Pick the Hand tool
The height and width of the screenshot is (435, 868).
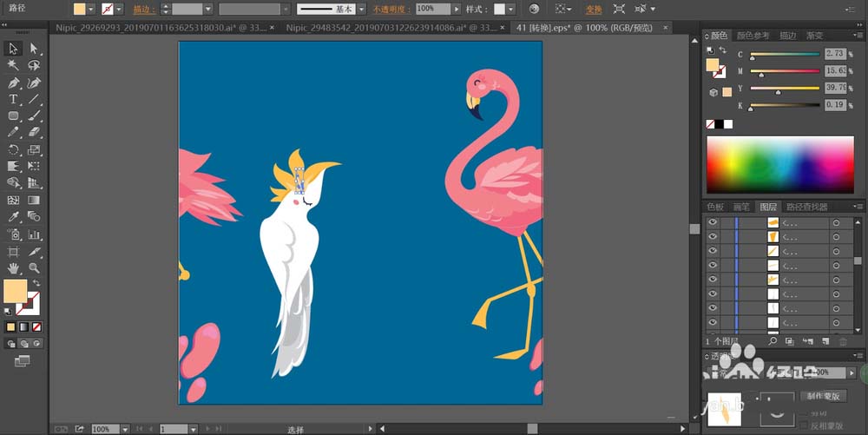14,268
